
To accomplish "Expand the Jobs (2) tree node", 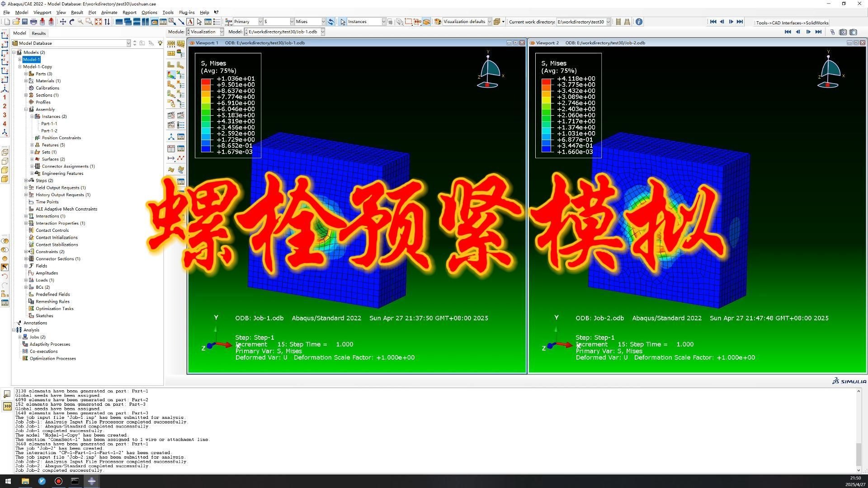I will click(20, 337).
